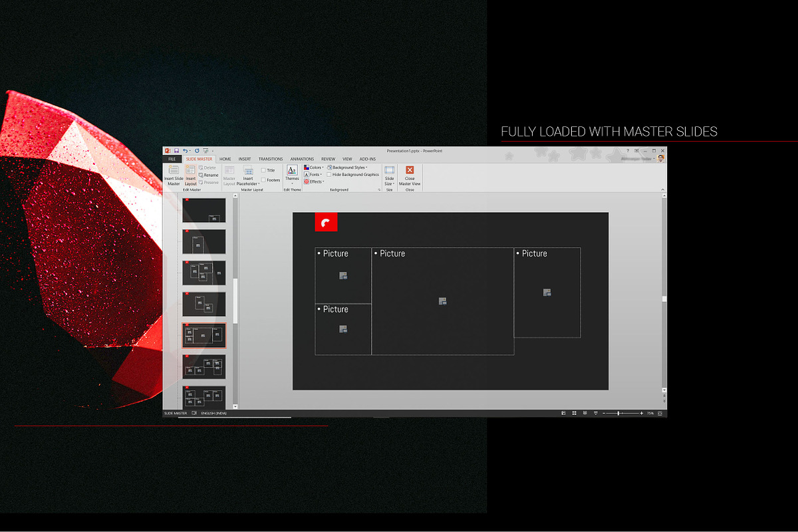
Task: Click the zoom in plus button
Action: point(642,414)
